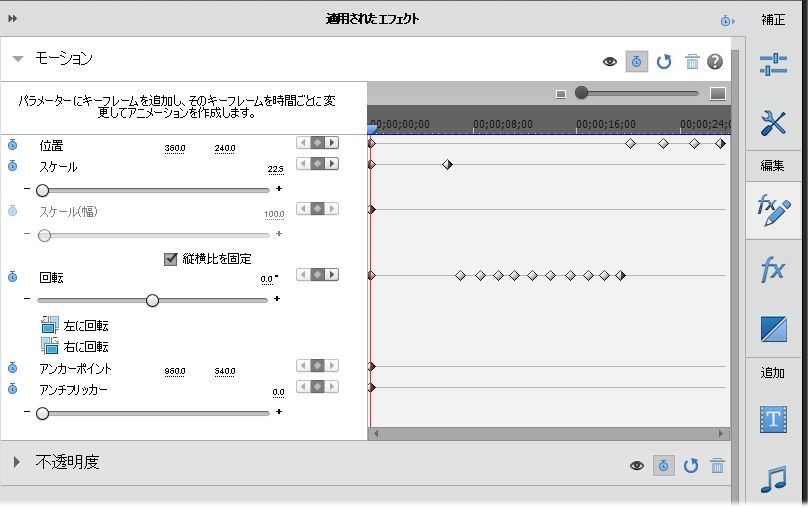Click 位置 X value 360.0
Screen dimensions: 808x508
175,148
